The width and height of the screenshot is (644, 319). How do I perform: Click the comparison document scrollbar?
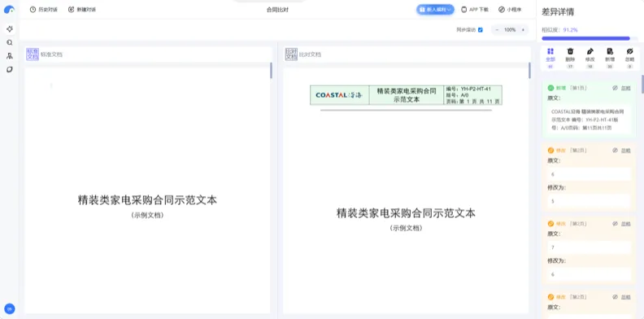pyautogui.click(x=530, y=71)
